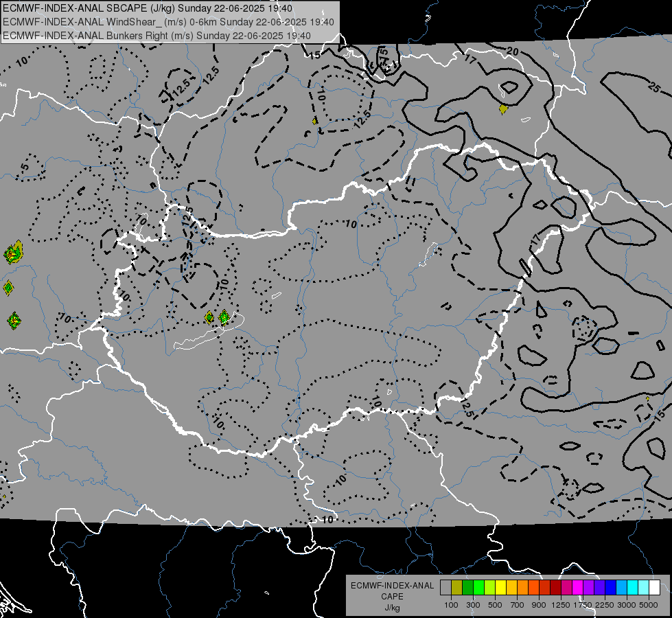This screenshot has height=618, width=672.
Task: Select the bright green legend swatch
Action: (x=478, y=588)
